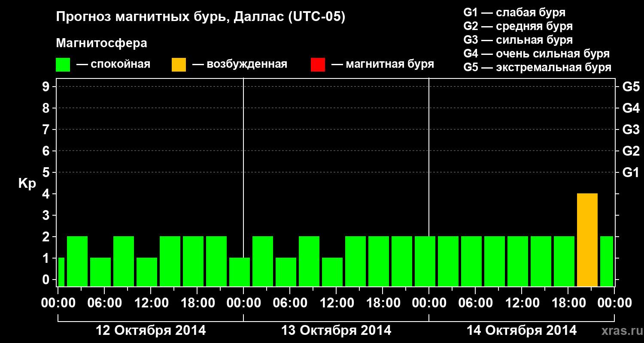Click the 'G1 — слабая буря' legend entry
644x343 pixels.
pos(514,12)
